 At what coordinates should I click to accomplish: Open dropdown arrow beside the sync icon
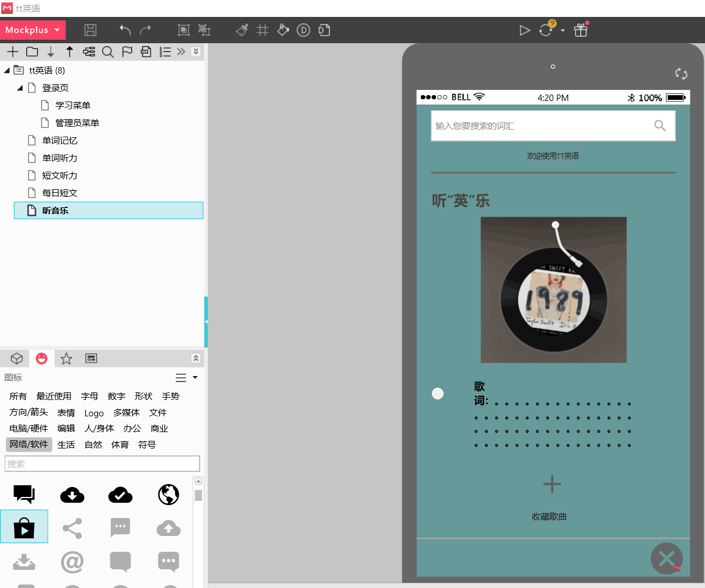(x=563, y=30)
